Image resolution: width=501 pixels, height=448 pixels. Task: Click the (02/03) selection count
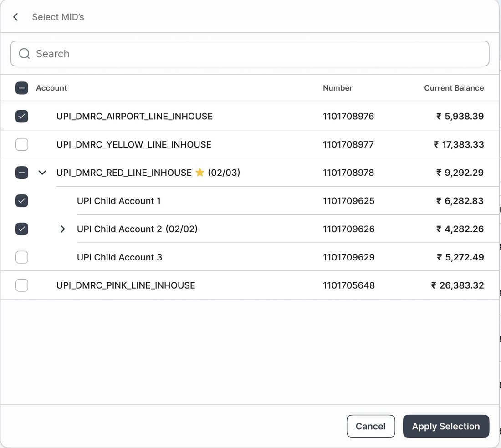point(224,173)
